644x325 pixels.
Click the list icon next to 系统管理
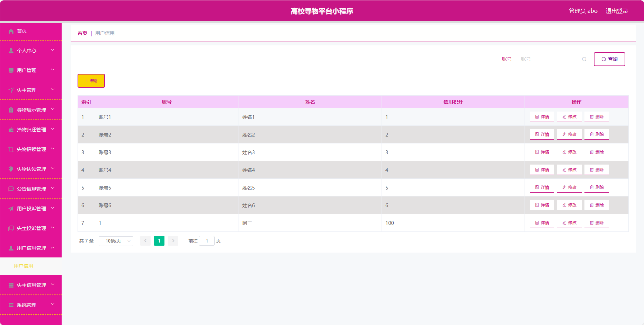pos(11,305)
